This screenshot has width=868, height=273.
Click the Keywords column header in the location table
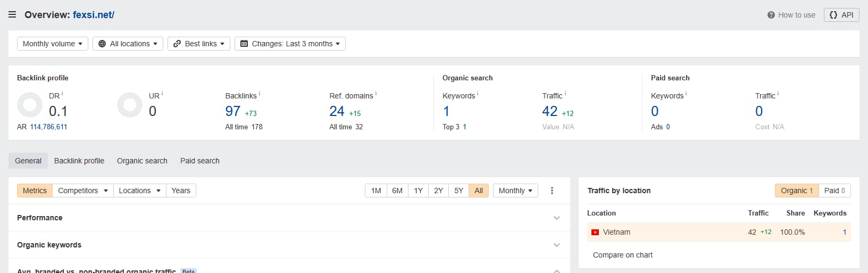[830, 213]
